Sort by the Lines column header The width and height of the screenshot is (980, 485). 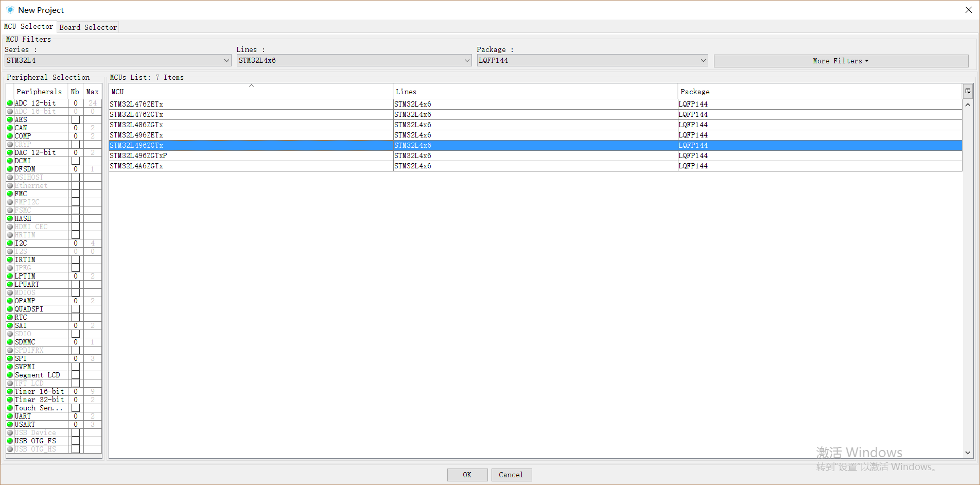[x=535, y=92]
